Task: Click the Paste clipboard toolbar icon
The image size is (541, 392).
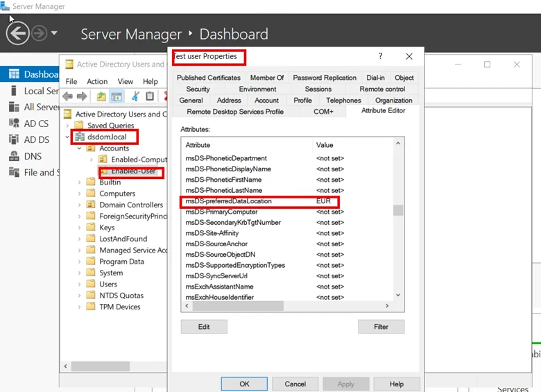Action: (150, 96)
